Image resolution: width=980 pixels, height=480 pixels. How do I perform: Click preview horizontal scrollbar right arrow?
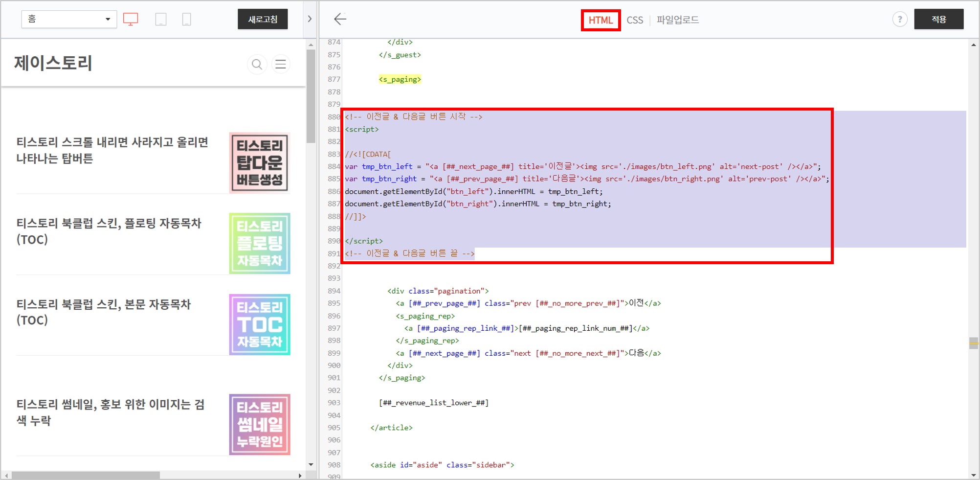pos(300,476)
